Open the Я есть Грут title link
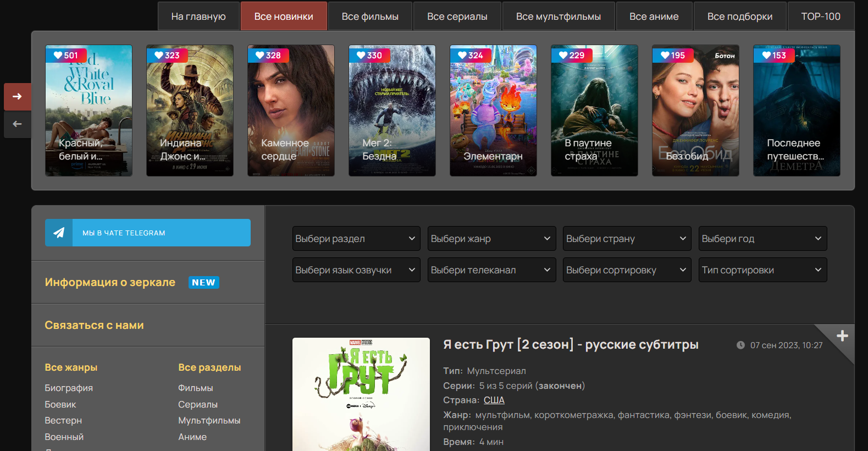Screen dimensions: 868x451 [571, 345]
